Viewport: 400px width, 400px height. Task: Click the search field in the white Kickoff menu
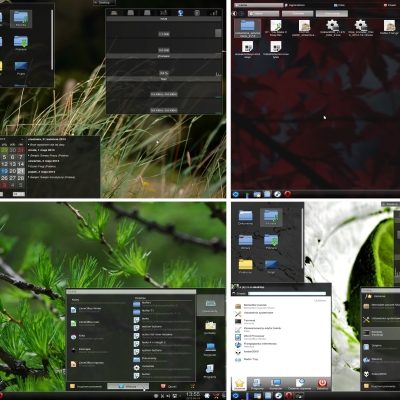(287, 293)
